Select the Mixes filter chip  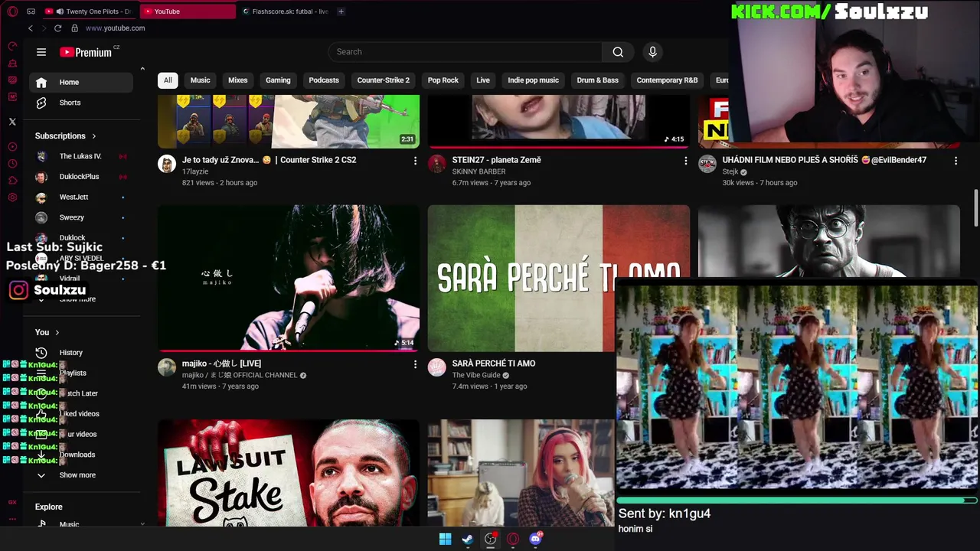pyautogui.click(x=238, y=80)
